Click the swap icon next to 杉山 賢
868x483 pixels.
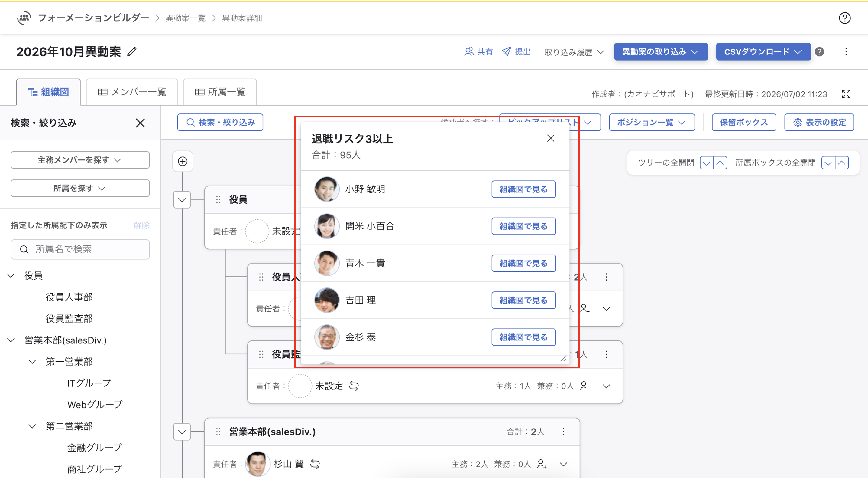[x=315, y=464]
